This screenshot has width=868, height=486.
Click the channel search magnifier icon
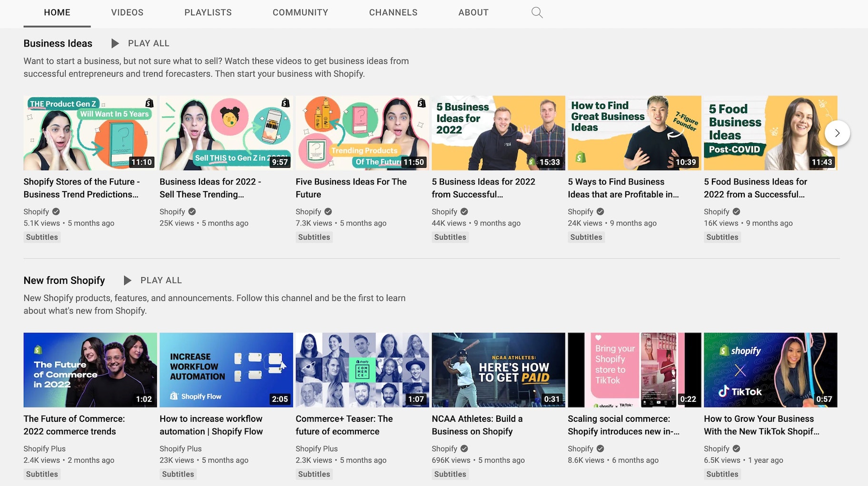pyautogui.click(x=537, y=12)
